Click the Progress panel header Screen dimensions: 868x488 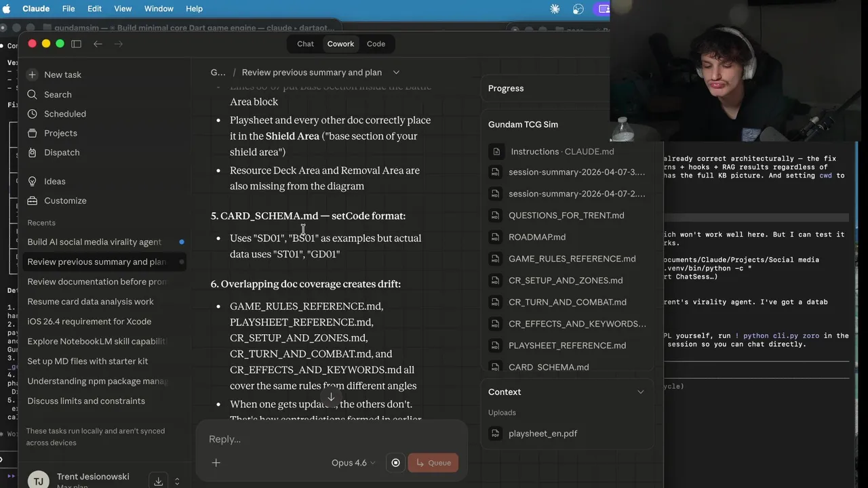tap(506, 88)
